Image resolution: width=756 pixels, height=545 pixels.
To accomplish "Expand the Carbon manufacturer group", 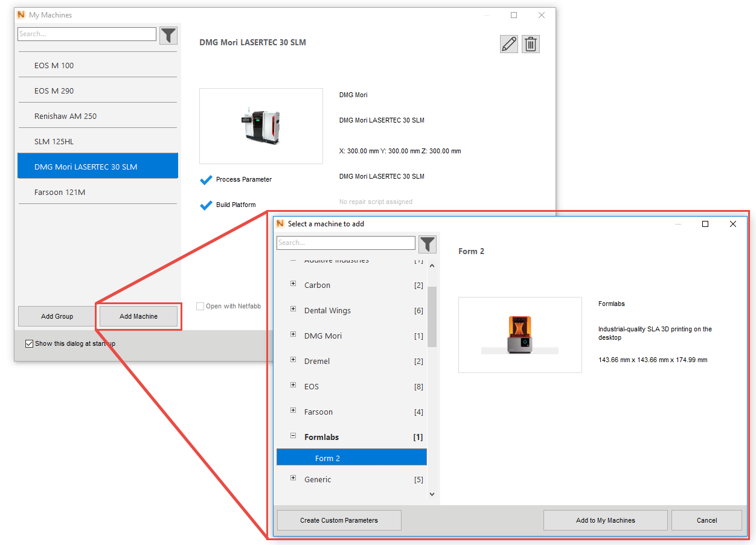I will click(x=293, y=284).
